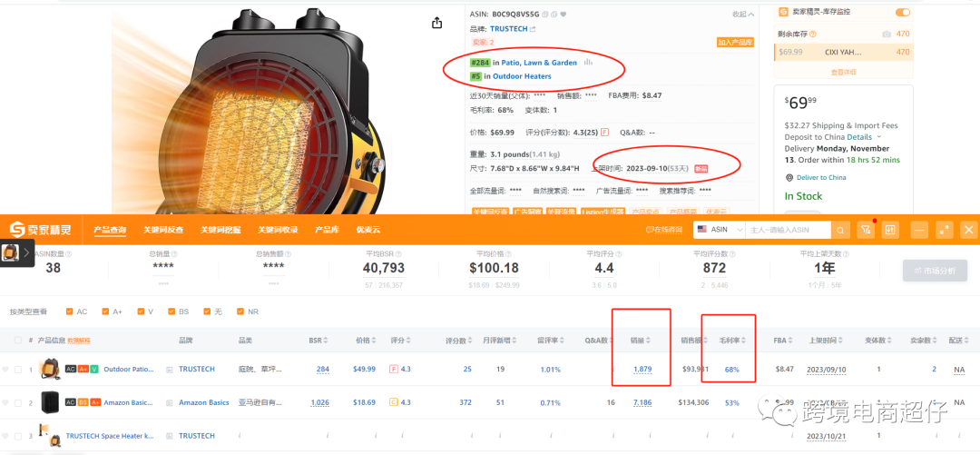Click the green V badge on row 1
This screenshot has height=455, width=980.
point(94,370)
